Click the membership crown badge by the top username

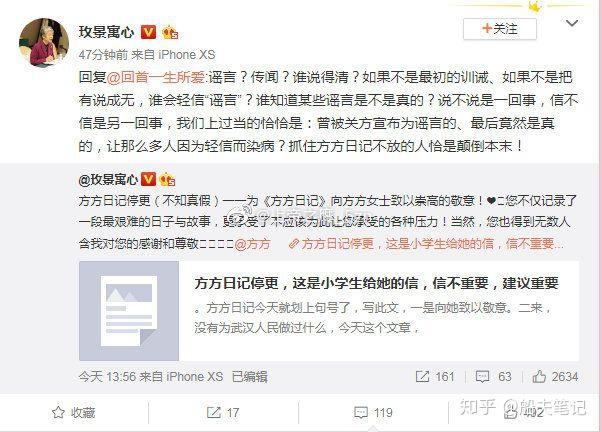[x=170, y=33]
